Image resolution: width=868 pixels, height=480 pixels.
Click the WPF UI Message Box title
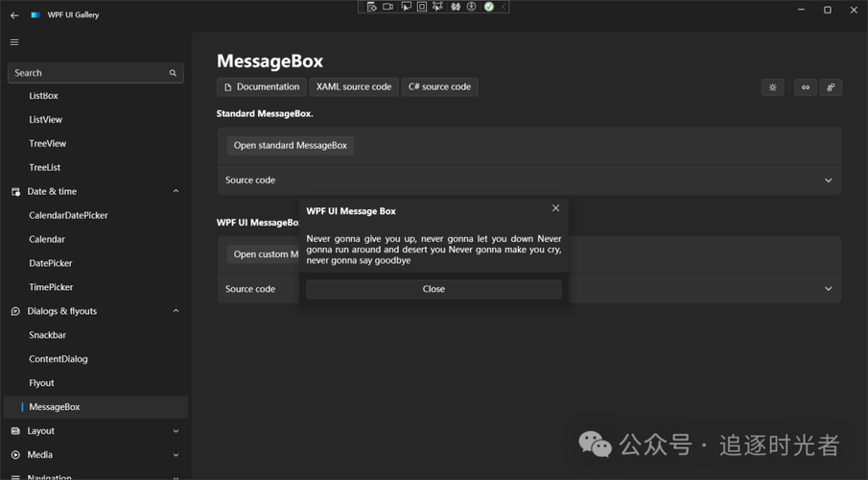tap(351, 211)
